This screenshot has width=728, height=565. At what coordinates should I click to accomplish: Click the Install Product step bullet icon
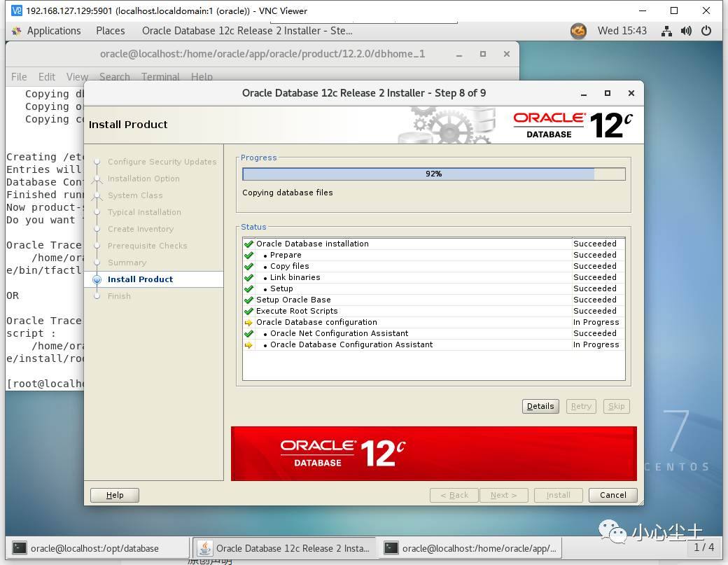[97, 279]
